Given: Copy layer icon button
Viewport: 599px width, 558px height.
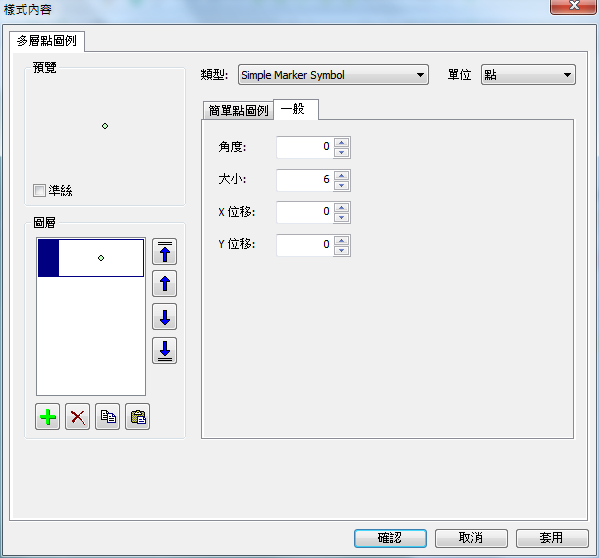Looking at the screenshot, I should tap(107, 417).
